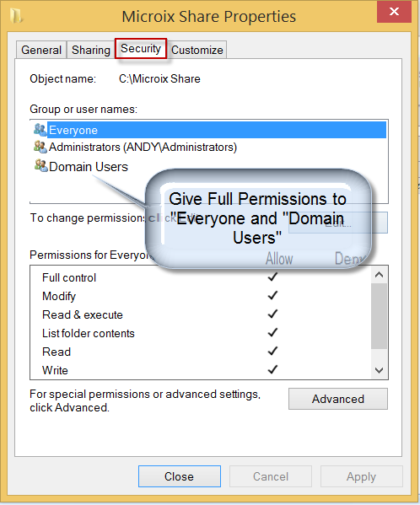Click the Write allow checkmark
Image resolution: width=420 pixels, height=505 pixels.
pyautogui.click(x=272, y=369)
